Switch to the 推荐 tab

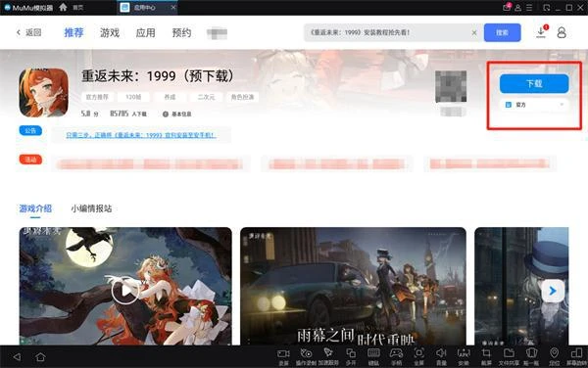[73, 33]
